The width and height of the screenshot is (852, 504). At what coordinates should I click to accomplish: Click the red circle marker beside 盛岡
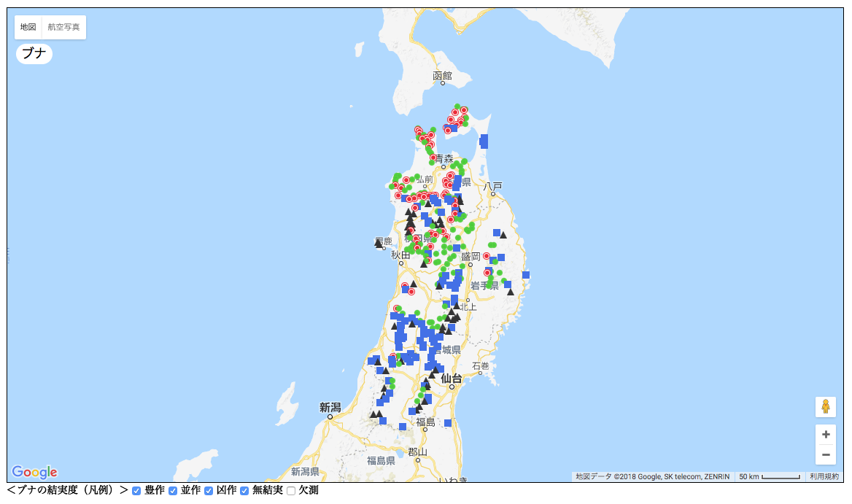click(486, 256)
